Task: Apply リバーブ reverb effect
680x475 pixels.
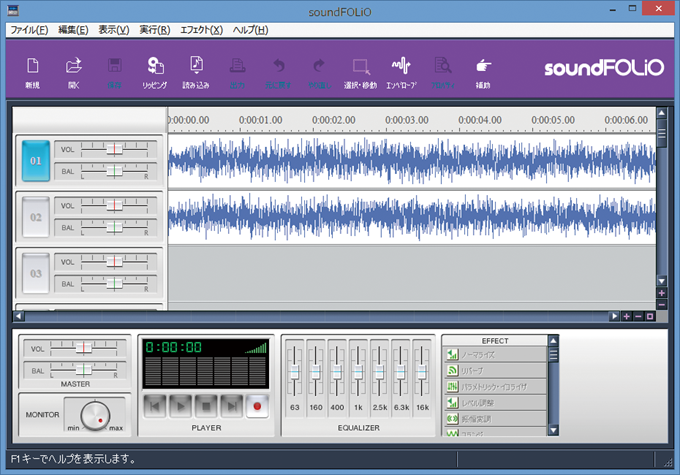Action: (495, 371)
